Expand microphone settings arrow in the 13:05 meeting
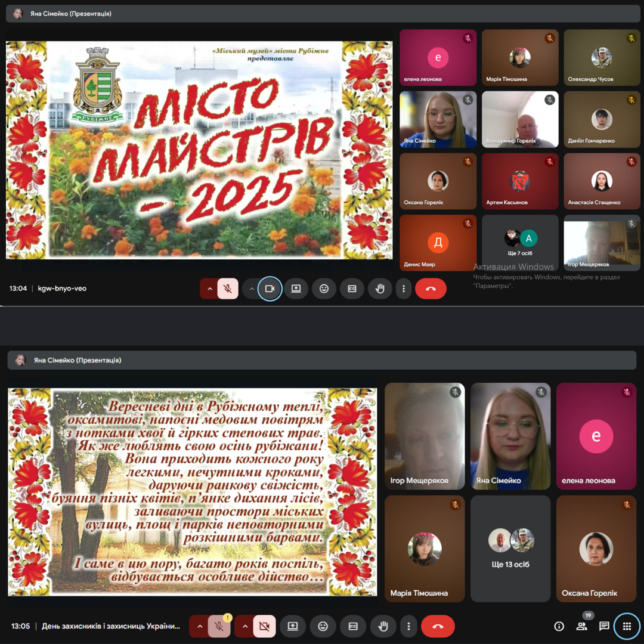Viewport: 644px width, 644px height. [x=199, y=626]
